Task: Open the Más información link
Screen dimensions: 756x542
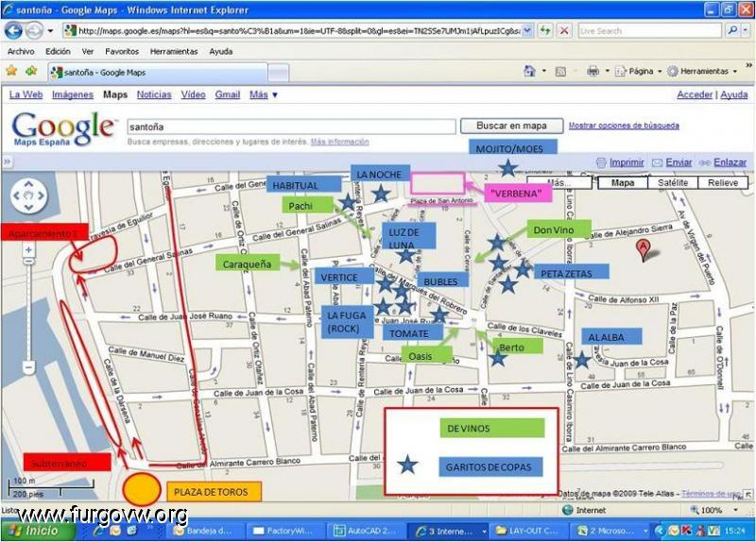Action: click(340, 142)
